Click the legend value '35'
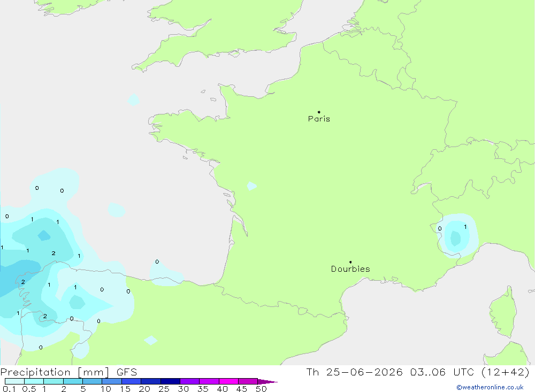 point(203,389)
